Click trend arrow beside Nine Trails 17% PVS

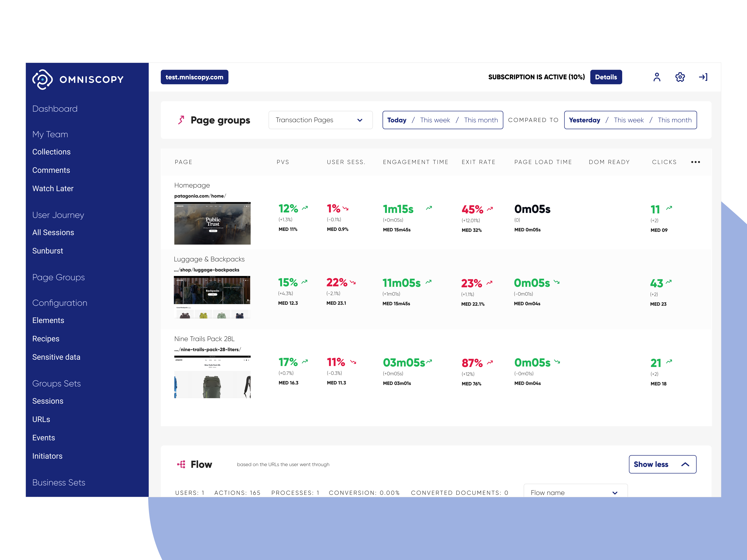[x=305, y=361]
